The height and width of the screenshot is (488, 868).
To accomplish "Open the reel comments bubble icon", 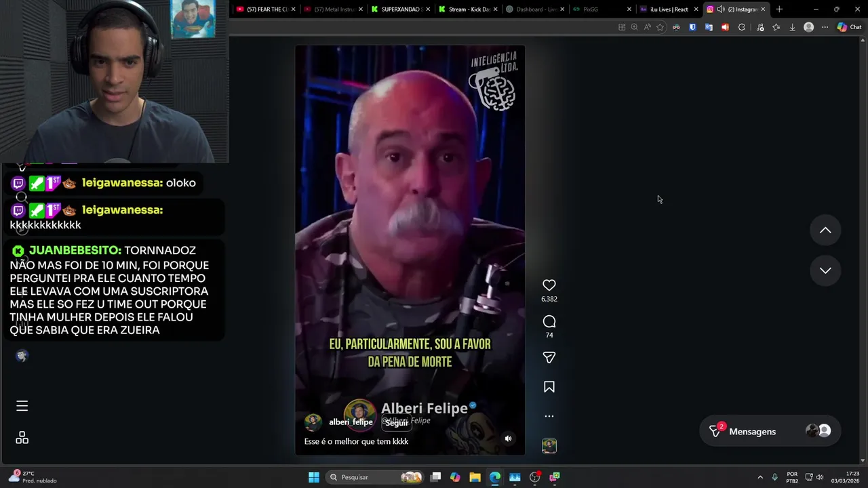I will tap(549, 321).
